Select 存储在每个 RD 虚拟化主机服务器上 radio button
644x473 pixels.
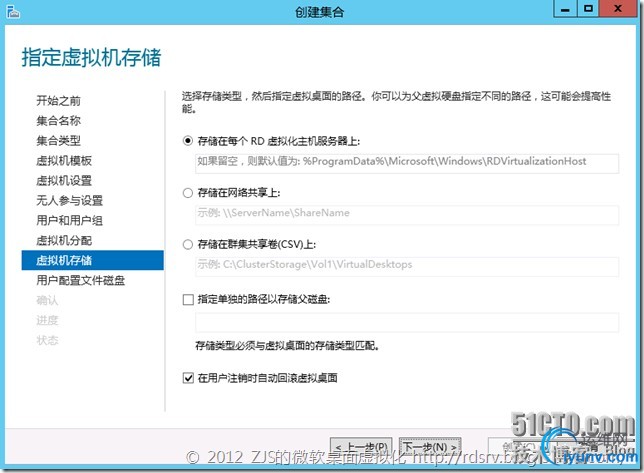[188, 141]
